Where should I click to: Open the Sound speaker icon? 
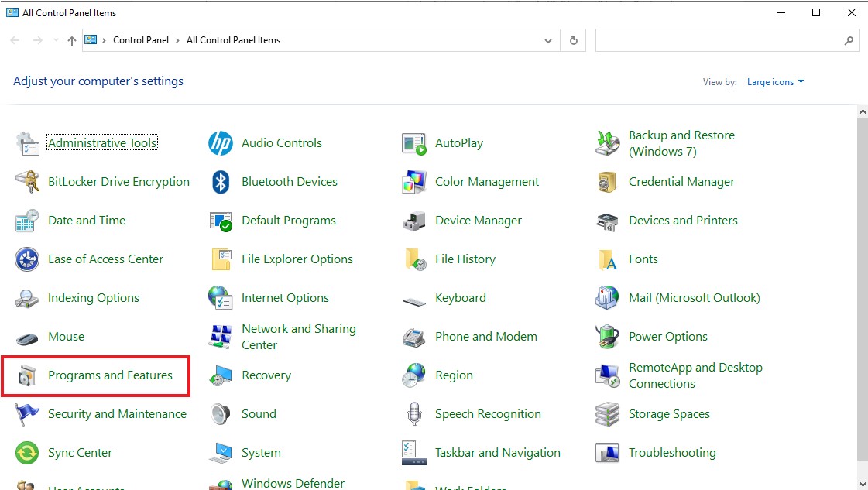point(221,414)
